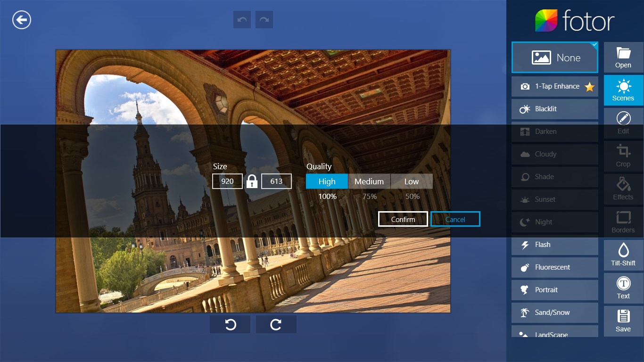The image size is (644, 362).
Task: Apply the Portrait scene
Action: [555, 290]
